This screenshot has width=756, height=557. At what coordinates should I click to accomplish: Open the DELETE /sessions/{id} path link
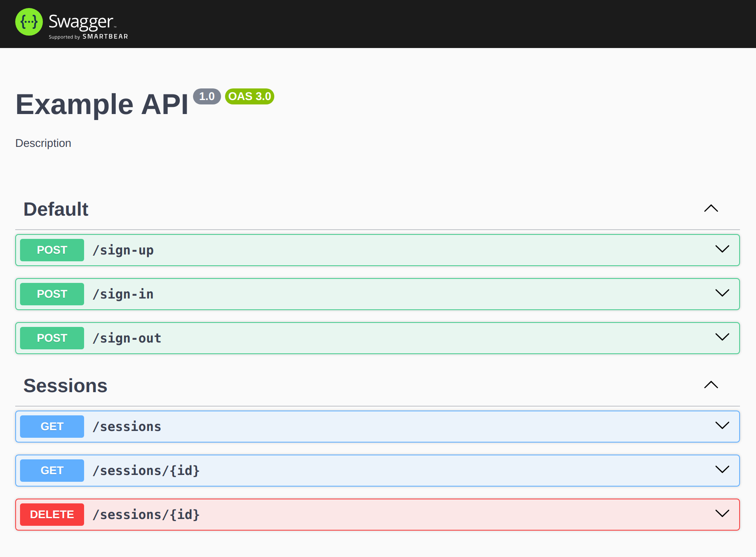pyautogui.click(x=146, y=515)
